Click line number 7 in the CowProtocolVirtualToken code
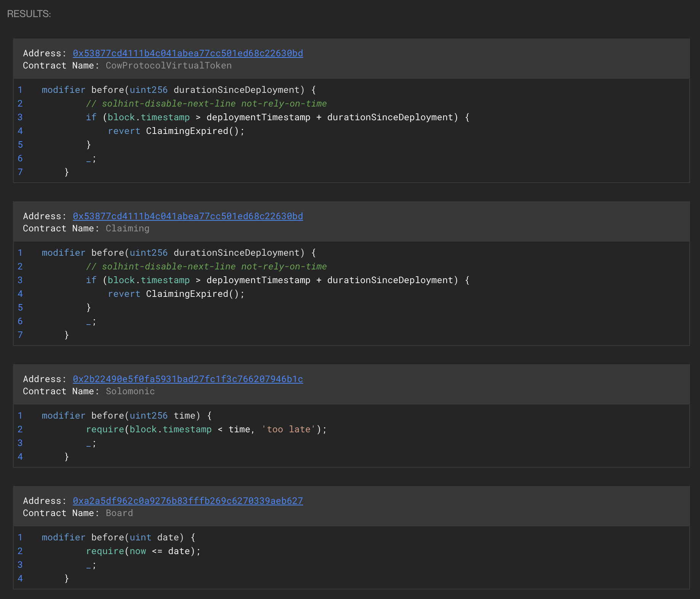The image size is (700, 599). [x=20, y=172]
